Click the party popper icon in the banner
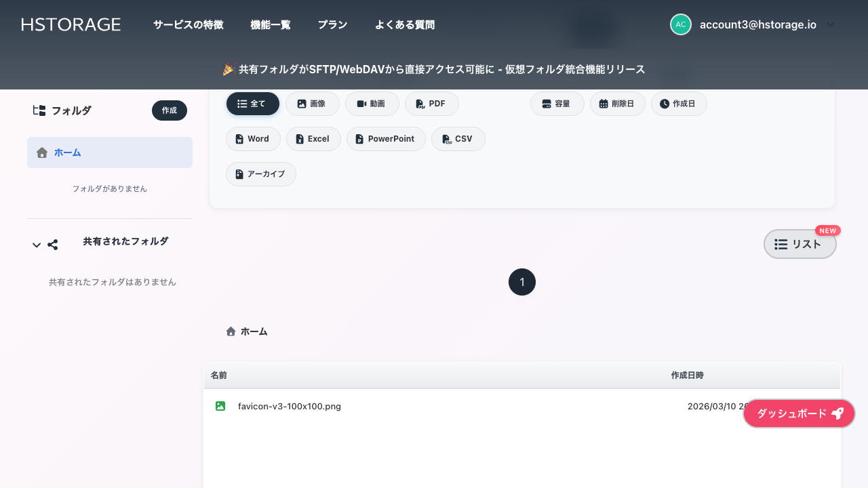 (229, 69)
